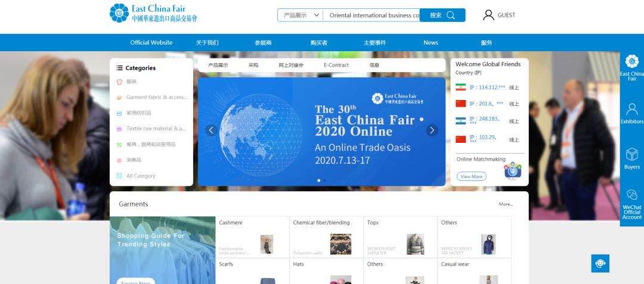The image size is (644, 284).
Task: Click the East China Fair logo in header
Action: pos(153,13)
